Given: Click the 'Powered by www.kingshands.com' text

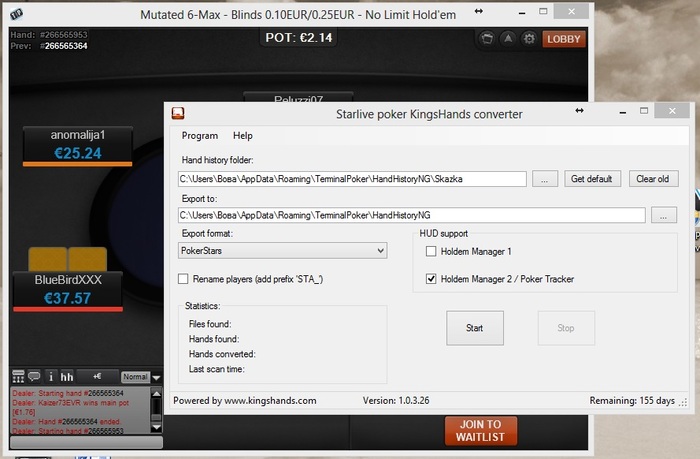Looking at the screenshot, I should (x=245, y=401).
